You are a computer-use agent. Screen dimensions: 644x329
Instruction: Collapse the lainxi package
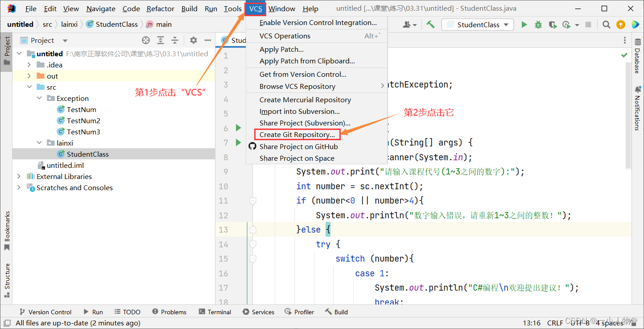(x=39, y=143)
